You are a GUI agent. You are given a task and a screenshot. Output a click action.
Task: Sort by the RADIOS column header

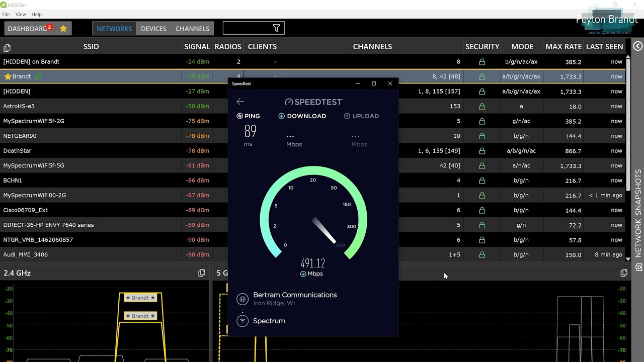click(228, 46)
